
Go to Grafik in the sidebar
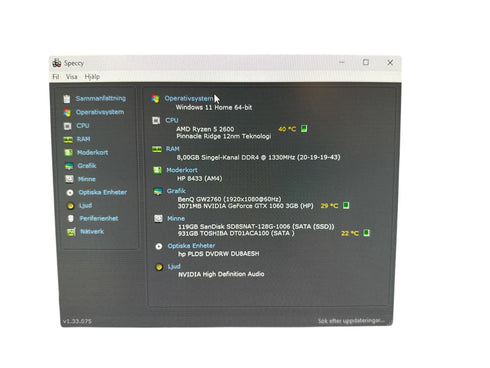tap(87, 166)
